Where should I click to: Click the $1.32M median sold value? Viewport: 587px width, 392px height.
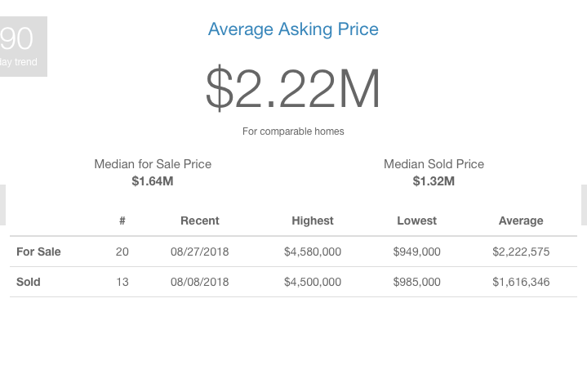coord(434,181)
